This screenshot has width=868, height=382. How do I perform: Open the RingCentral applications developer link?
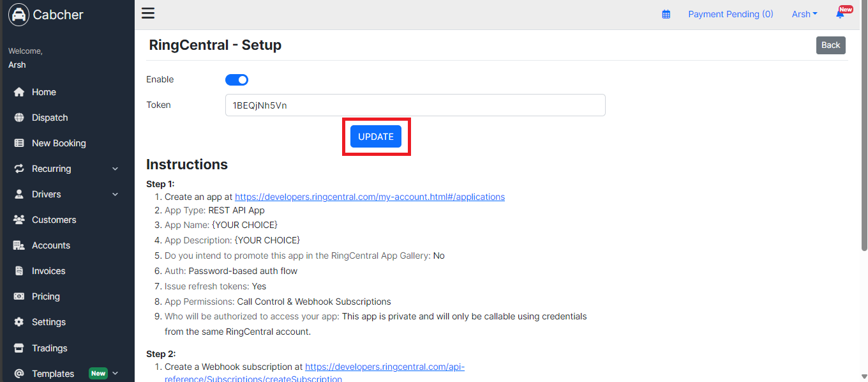click(x=370, y=197)
